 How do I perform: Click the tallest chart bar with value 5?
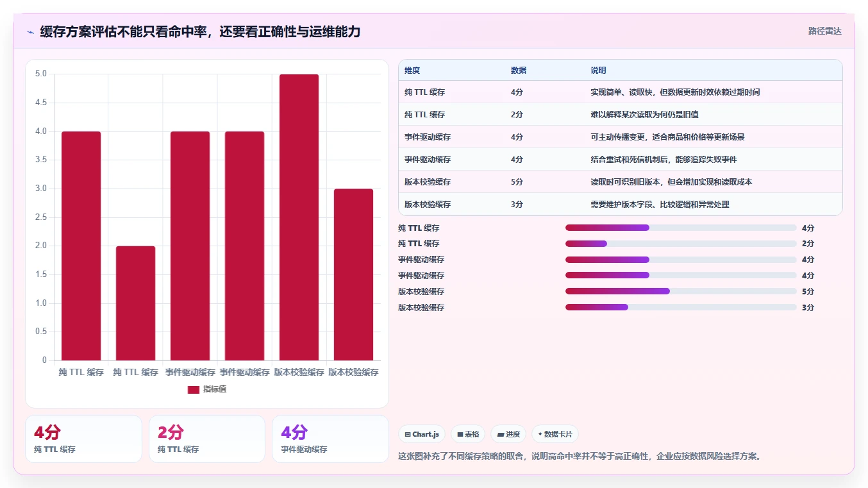click(299, 217)
